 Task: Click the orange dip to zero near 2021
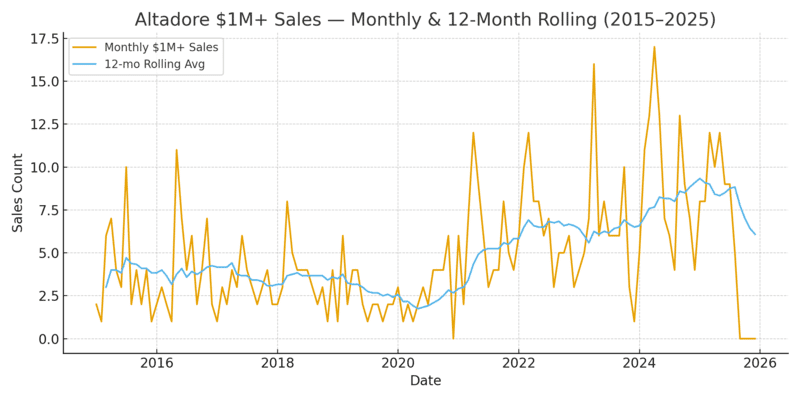coord(453,338)
